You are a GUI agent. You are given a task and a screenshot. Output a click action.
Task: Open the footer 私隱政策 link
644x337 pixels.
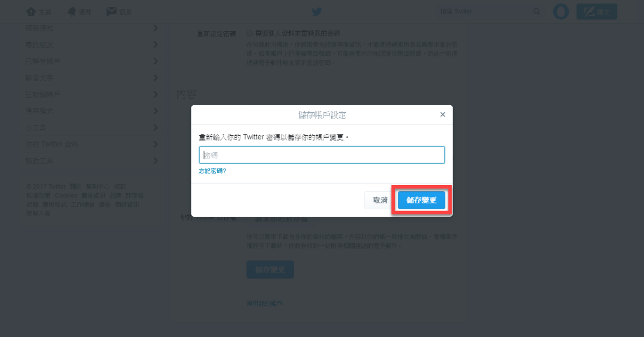point(39,195)
